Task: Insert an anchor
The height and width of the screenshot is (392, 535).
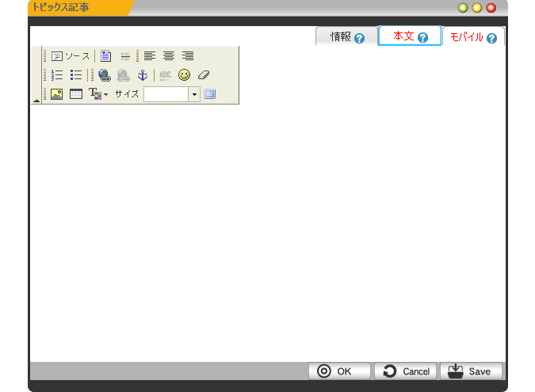Action: click(143, 75)
